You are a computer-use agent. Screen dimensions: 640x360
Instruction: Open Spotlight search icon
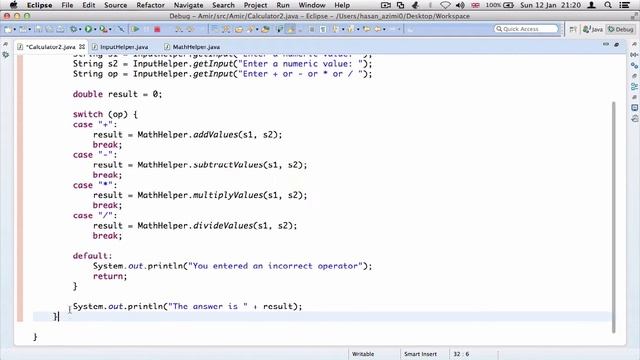(608, 5)
